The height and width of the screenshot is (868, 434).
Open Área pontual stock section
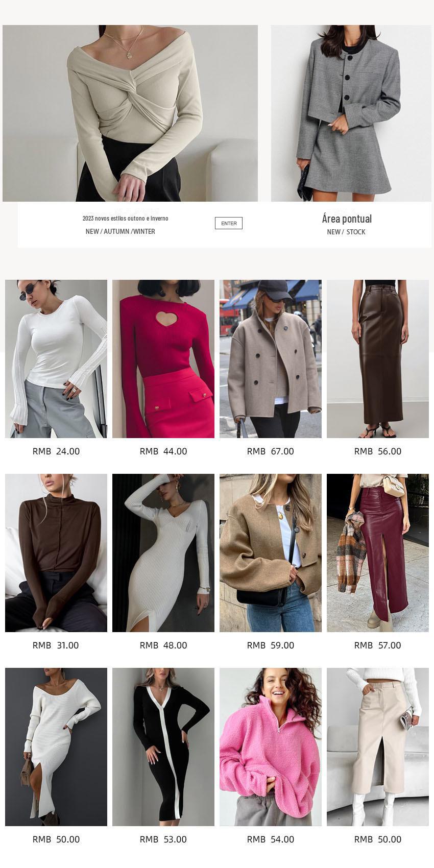pyautogui.click(x=347, y=219)
